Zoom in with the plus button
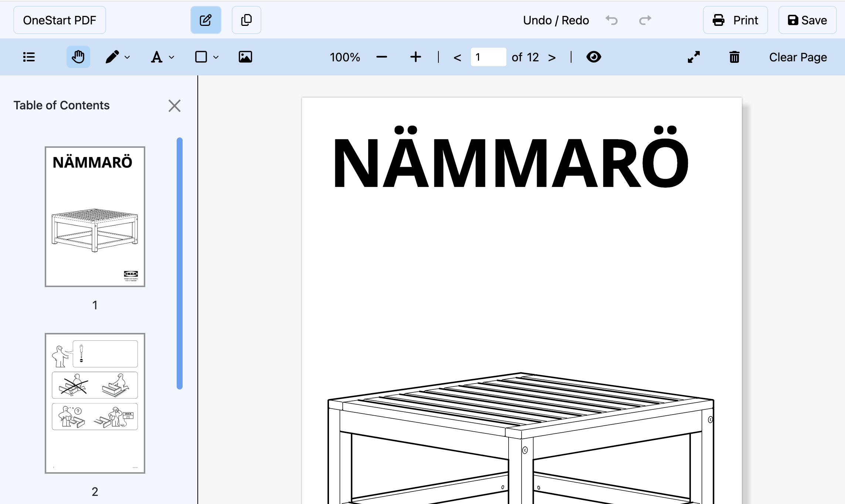The width and height of the screenshot is (845, 504). click(x=415, y=57)
